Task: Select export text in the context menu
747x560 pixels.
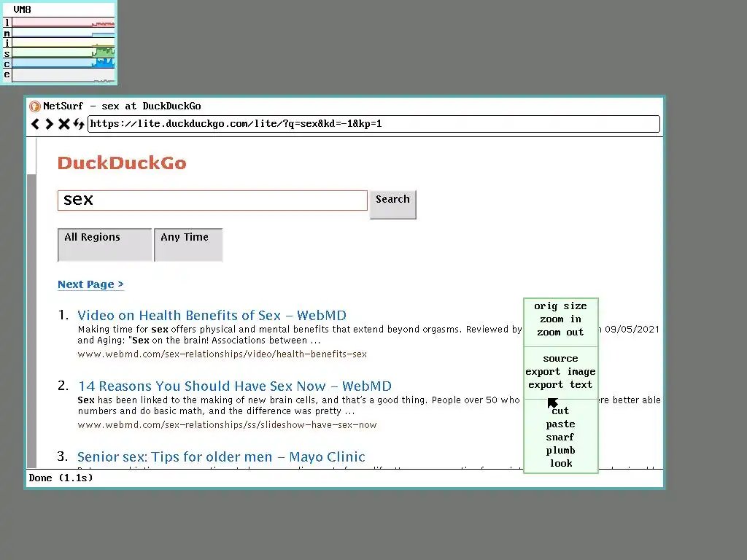Action: point(560,385)
